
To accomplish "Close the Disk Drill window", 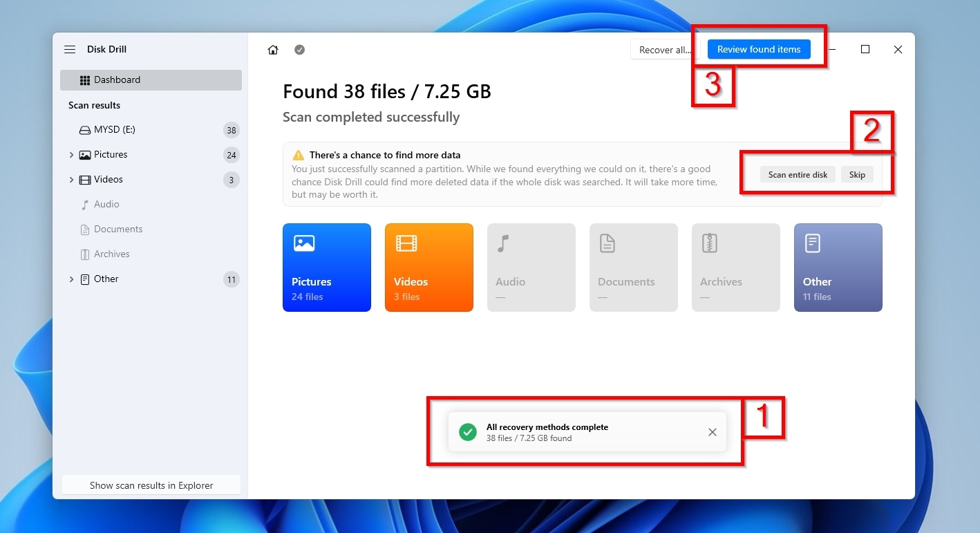I will coord(898,49).
